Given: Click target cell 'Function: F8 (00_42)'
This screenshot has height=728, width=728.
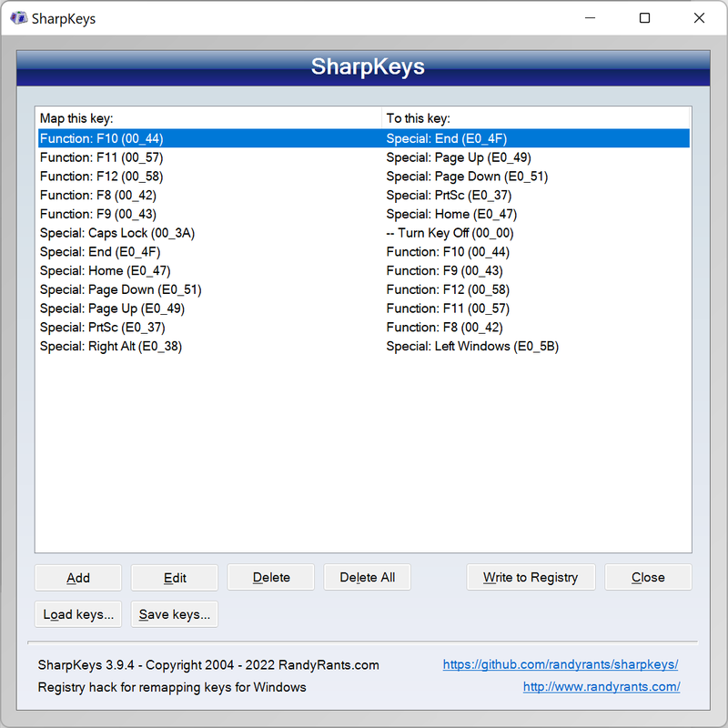Looking at the screenshot, I should point(445,328).
